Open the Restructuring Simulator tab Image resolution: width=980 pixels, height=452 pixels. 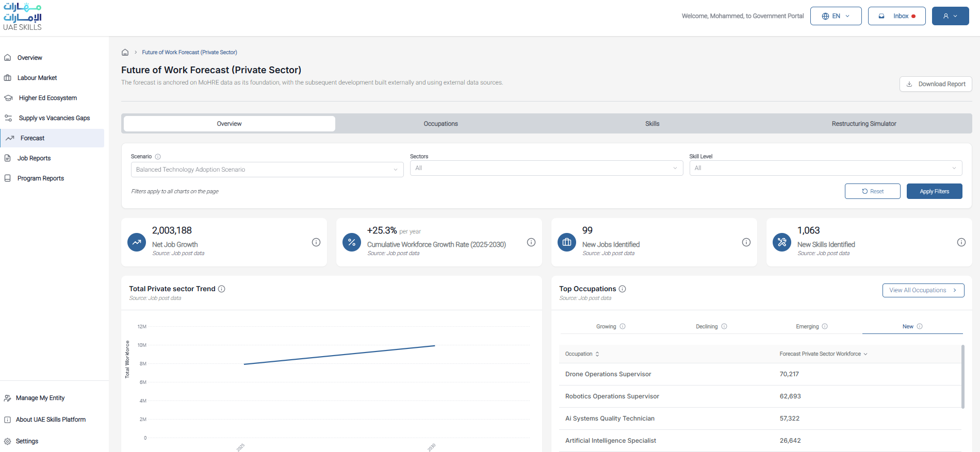[864, 124]
